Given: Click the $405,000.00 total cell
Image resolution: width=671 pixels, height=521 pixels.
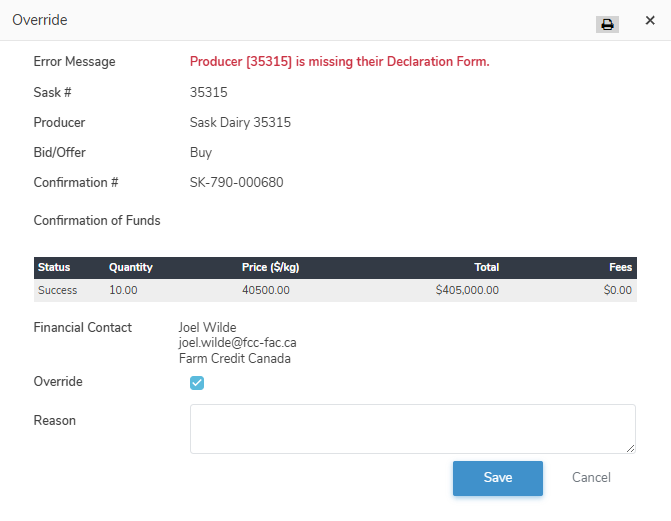Looking at the screenshot, I should pos(467,290).
